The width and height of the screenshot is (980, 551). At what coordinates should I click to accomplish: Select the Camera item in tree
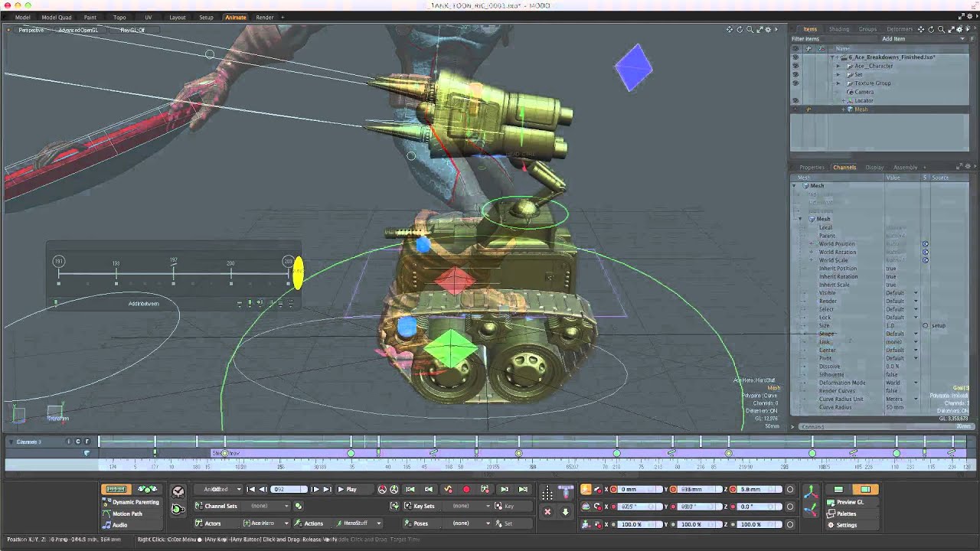(864, 92)
